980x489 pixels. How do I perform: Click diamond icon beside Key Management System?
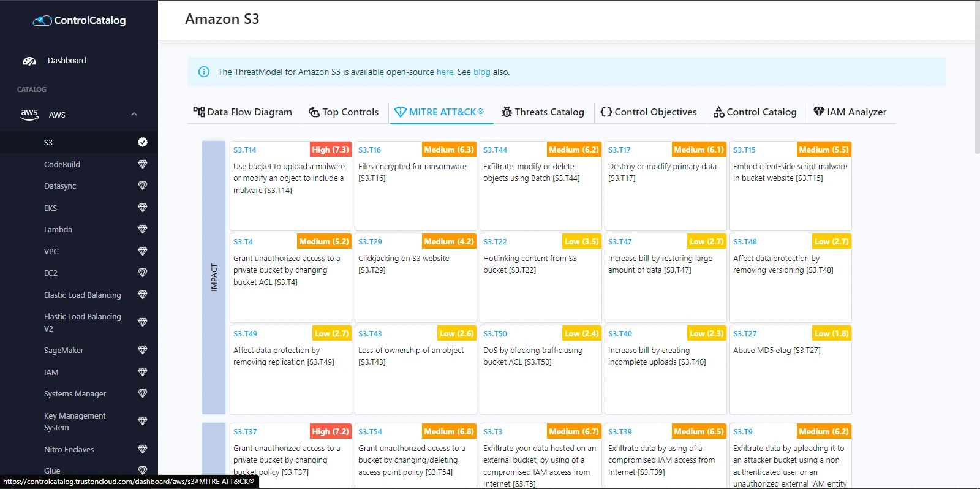(x=143, y=421)
